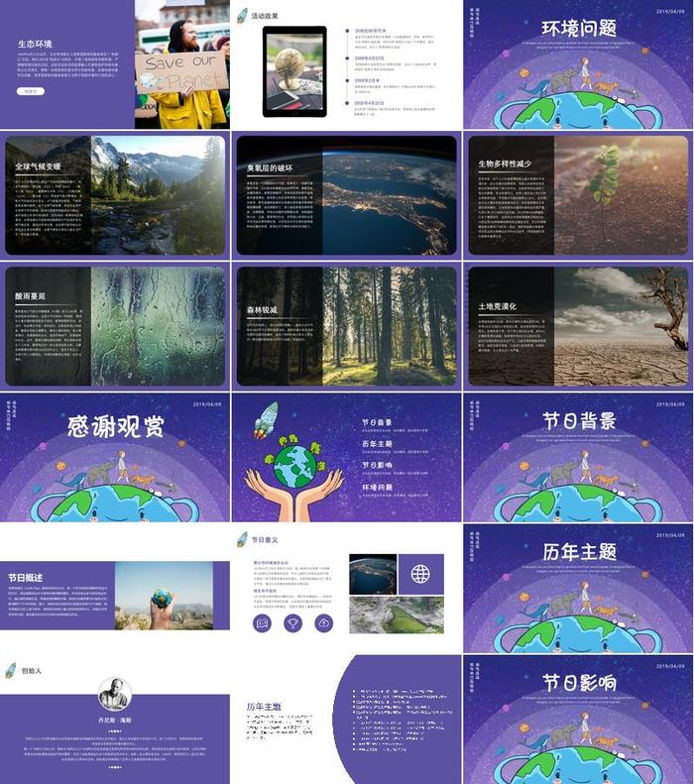Click the small white button under 生态环境

click(x=31, y=90)
